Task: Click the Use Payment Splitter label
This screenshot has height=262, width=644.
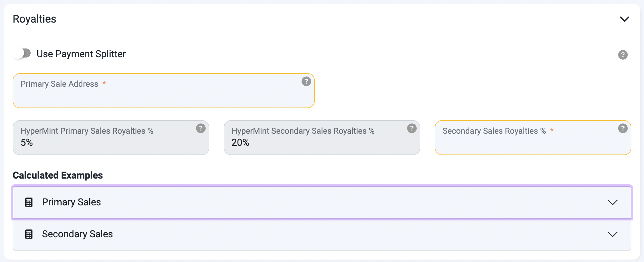Action: click(81, 54)
